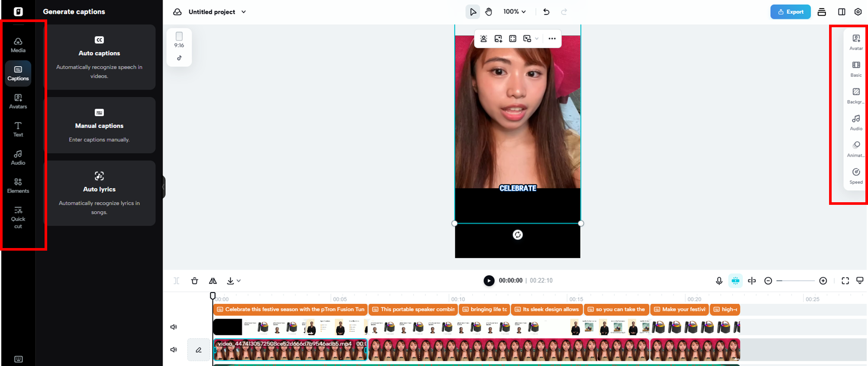
Task: Choose the Auto captions option
Action: coord(100,57)
